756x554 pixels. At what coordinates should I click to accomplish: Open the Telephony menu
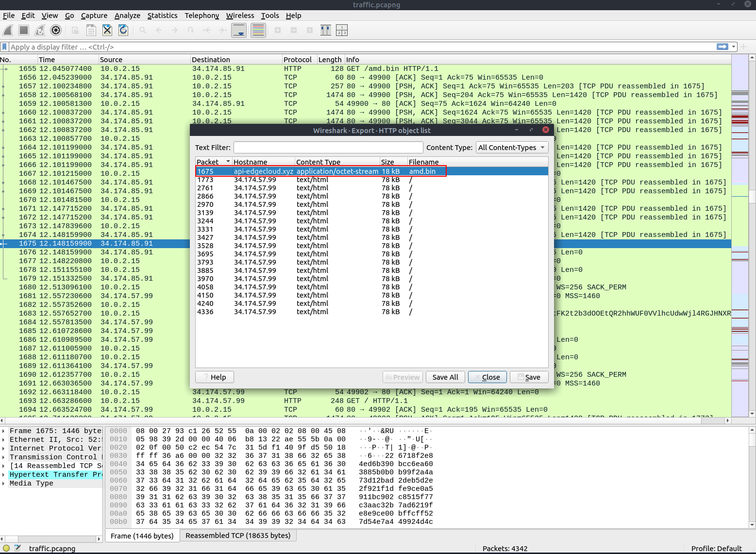click(x=202, y=16)
